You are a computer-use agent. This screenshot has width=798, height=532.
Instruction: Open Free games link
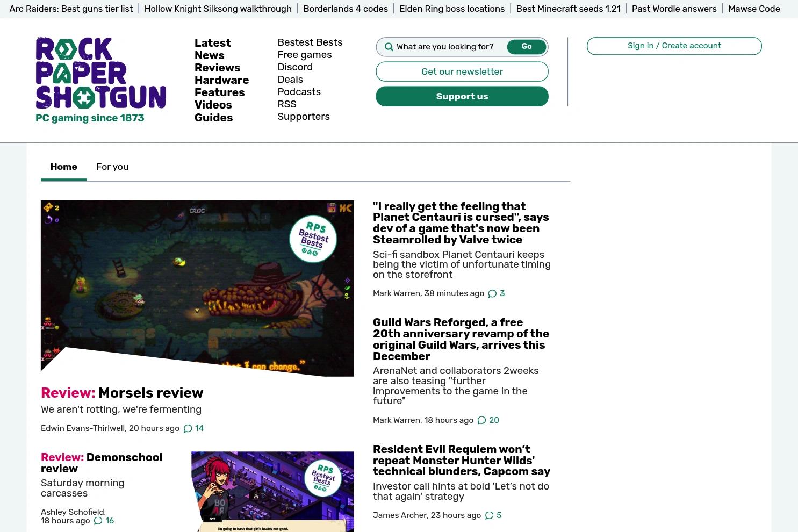pos(305,55)
